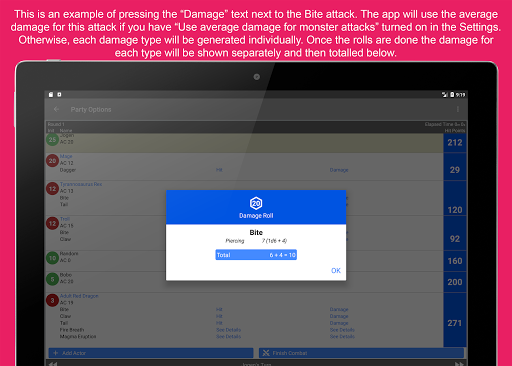Screen dimensions: 512x366
Task: Open the three-dot overflow menu
Action: [458, 109]
